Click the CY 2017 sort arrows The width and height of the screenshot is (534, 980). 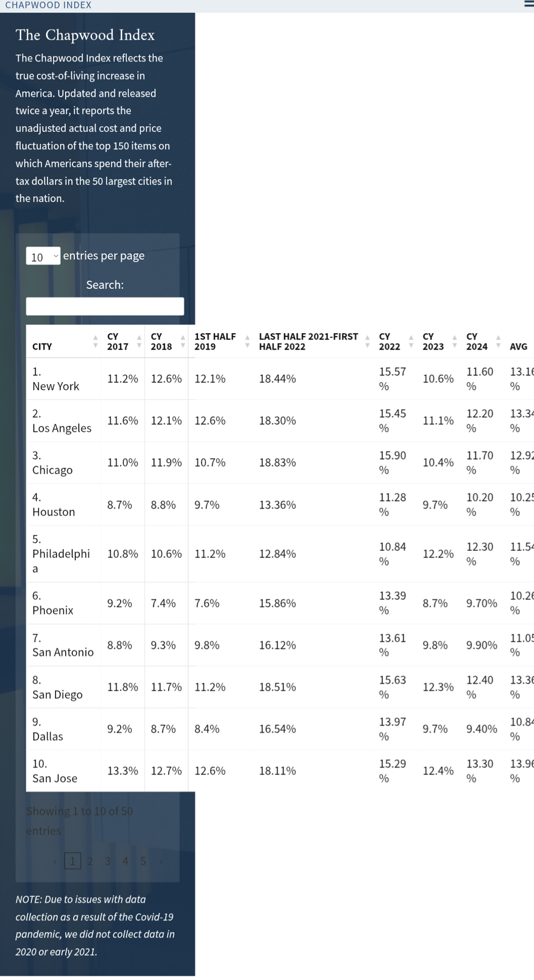tap(139, 342)
